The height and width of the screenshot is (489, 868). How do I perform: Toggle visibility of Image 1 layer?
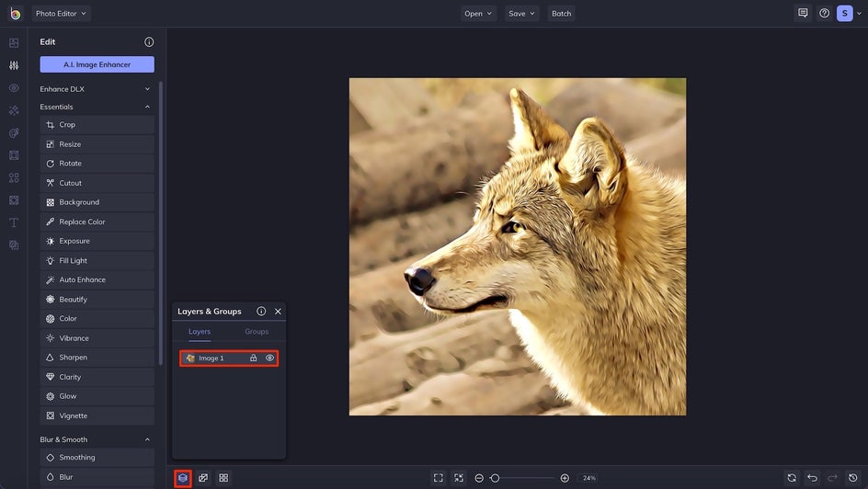click(x=270, y=358)
